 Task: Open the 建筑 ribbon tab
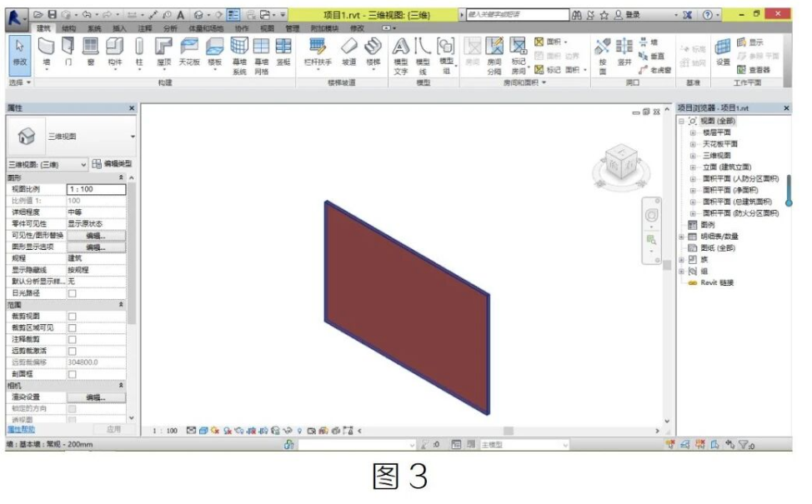pyautogui.click(x=43, y=28)
